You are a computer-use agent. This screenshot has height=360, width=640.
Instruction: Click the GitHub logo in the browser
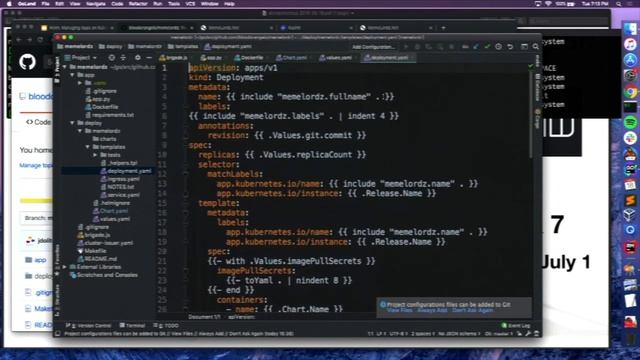(27, 62)
